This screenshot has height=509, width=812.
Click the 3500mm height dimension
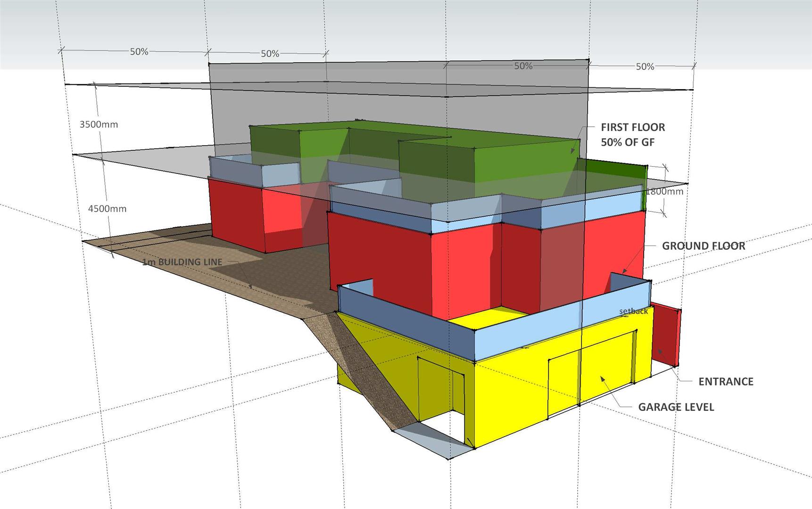[x=99, y=124]
